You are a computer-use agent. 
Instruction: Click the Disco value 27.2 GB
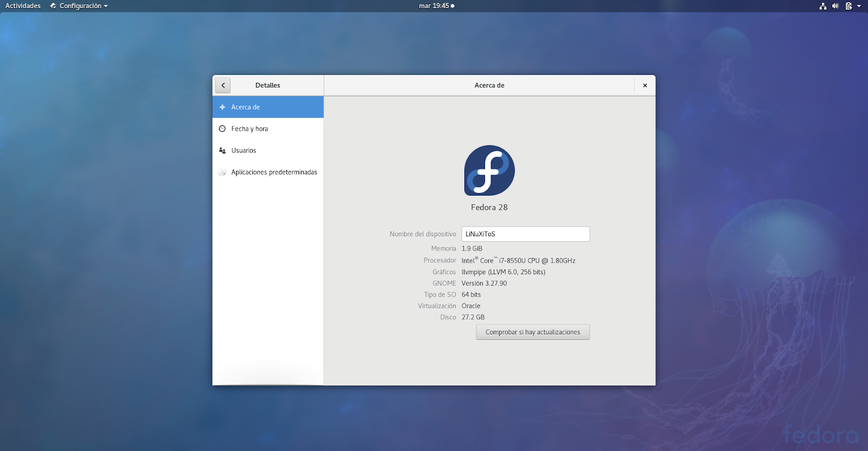point(473,318)
